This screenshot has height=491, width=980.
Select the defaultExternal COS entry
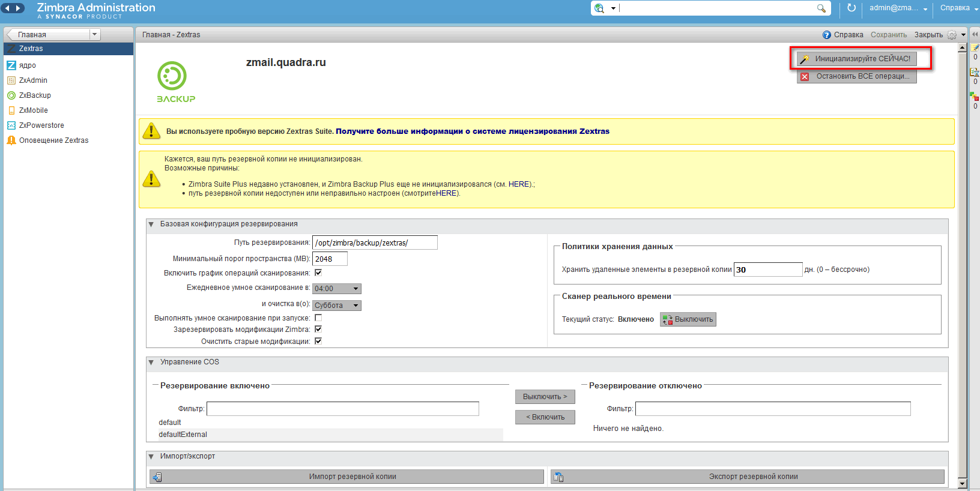point(330,435)
